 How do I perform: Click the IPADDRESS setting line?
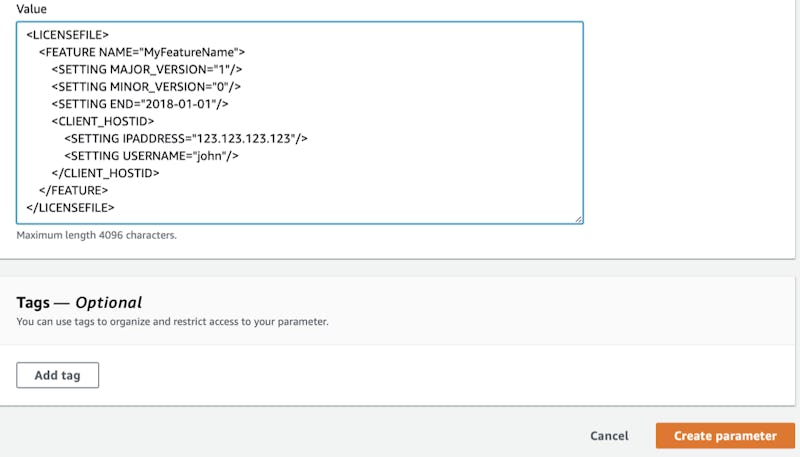coord(185,138)
